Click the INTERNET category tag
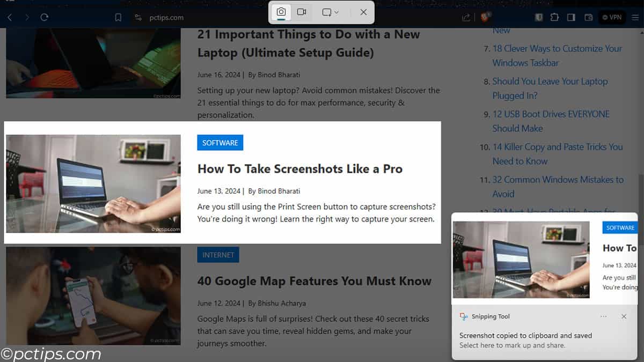 click(x=218, y=255)
